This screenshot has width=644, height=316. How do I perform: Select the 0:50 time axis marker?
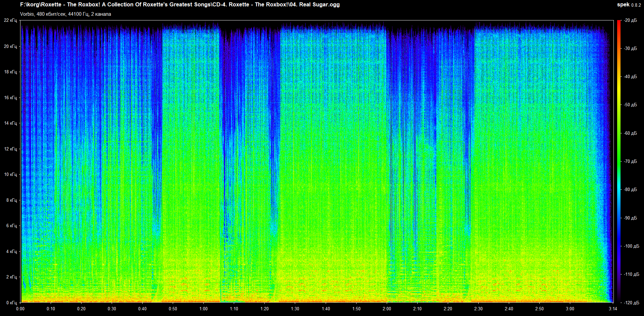173,309
